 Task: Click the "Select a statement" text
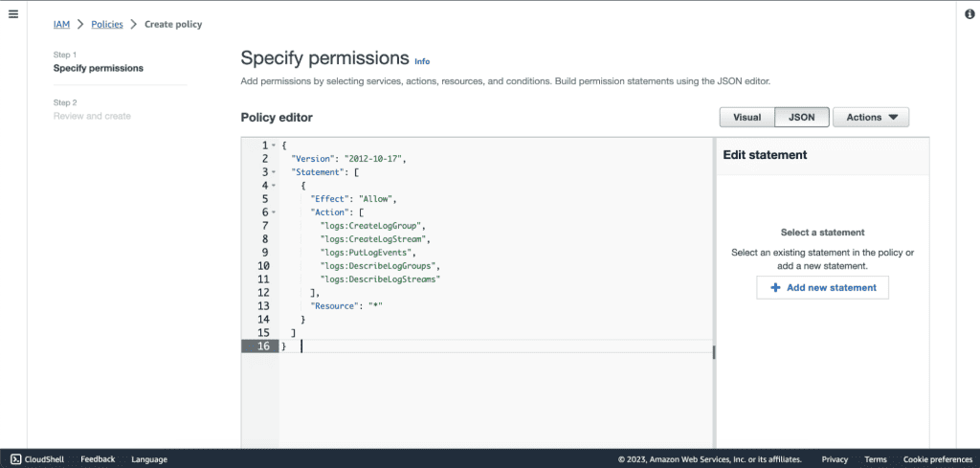[822, 233]
